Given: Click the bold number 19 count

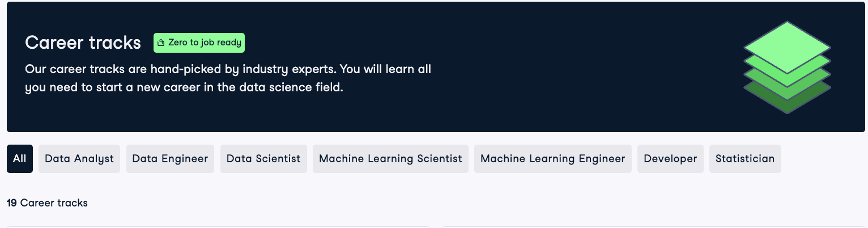Looking at the screenshot, I should coord(12,202).
